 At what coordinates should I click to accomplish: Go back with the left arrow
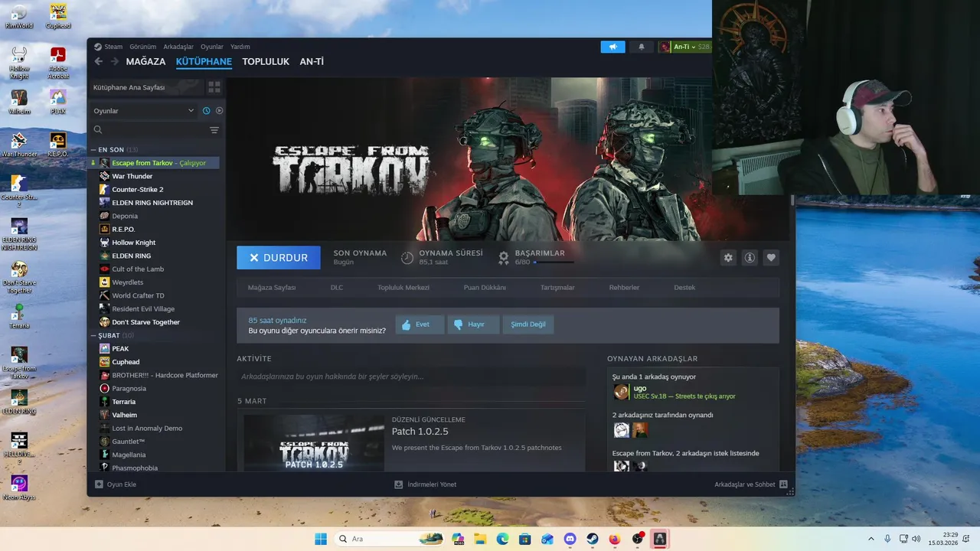click(98, 61)
